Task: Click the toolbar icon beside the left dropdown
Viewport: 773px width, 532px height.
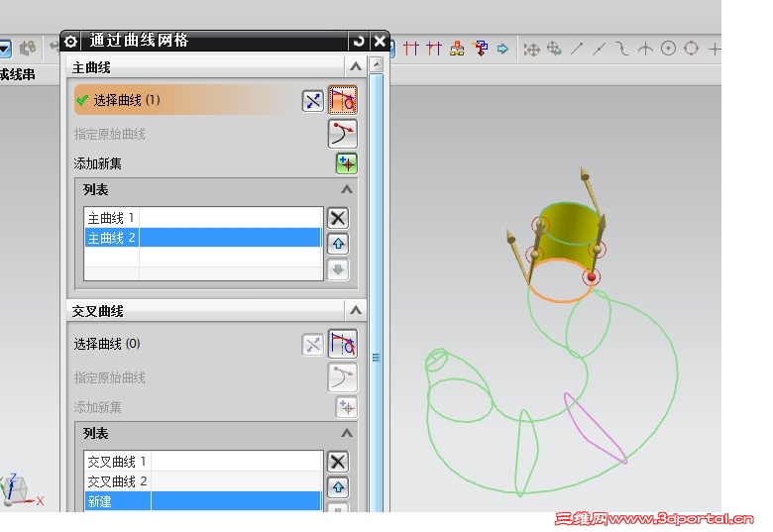Action: pyautogui.click(x=28, y=48)
